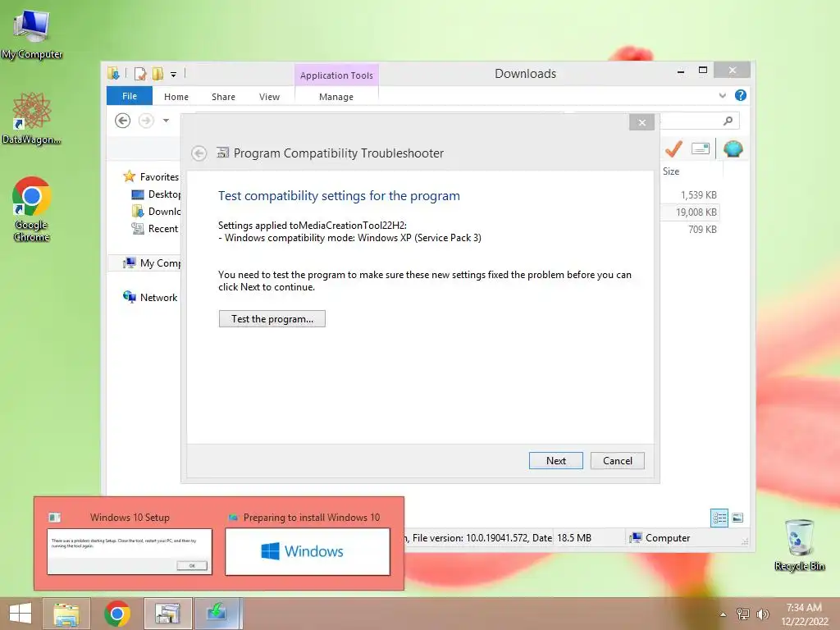Open My Computer desktop icon
The width and height of the screenshot is (840, 630).
point(32,33)
